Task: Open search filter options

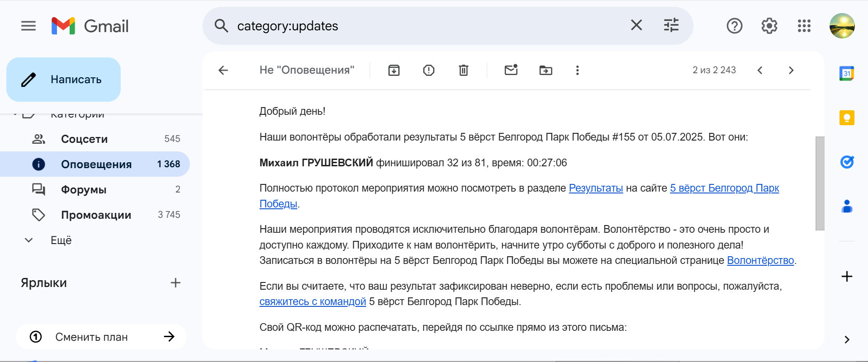Action: coord(671,25)
